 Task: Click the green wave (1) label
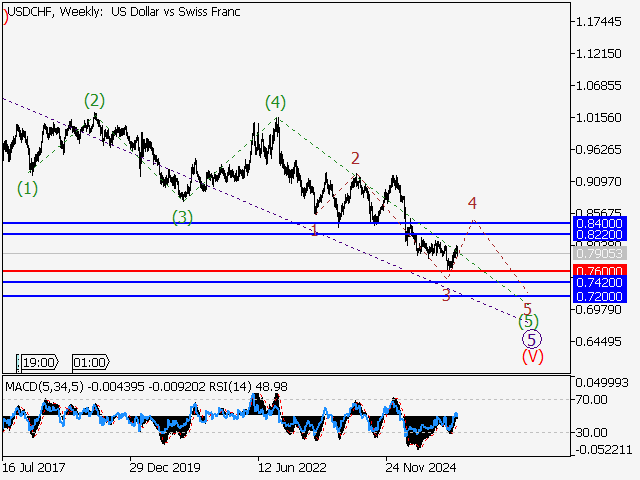pyautogui.click(x=27, y=188)
